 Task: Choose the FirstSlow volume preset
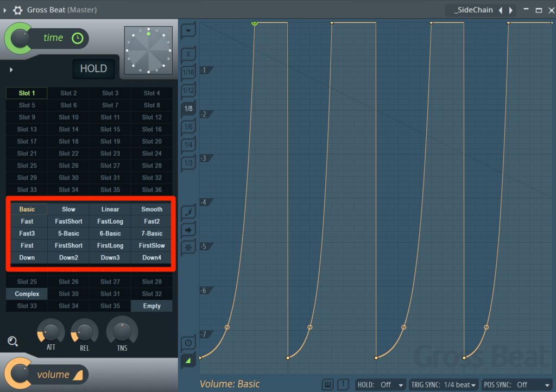tap(152, 245)
